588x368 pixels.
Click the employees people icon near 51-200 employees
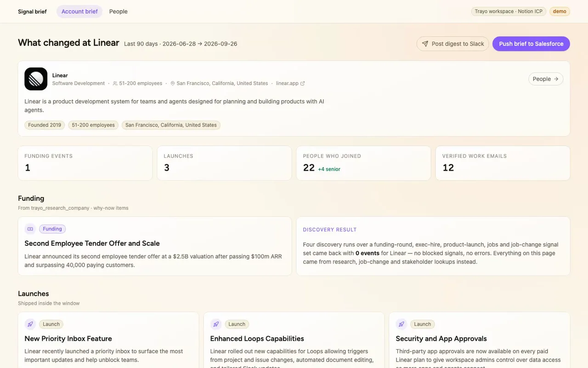tap(115, 83)
